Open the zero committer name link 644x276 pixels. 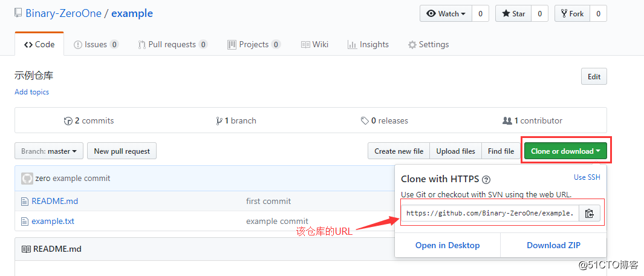(x=43, y=179)
